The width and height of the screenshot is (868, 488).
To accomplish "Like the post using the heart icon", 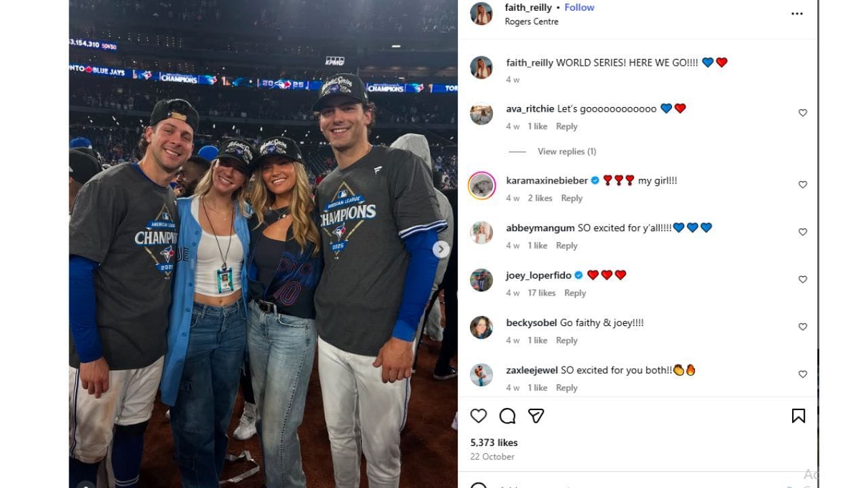I will point(479,415).
